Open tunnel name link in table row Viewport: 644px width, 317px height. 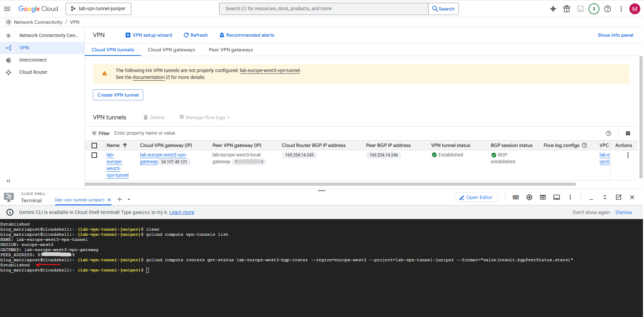point(117,165)
